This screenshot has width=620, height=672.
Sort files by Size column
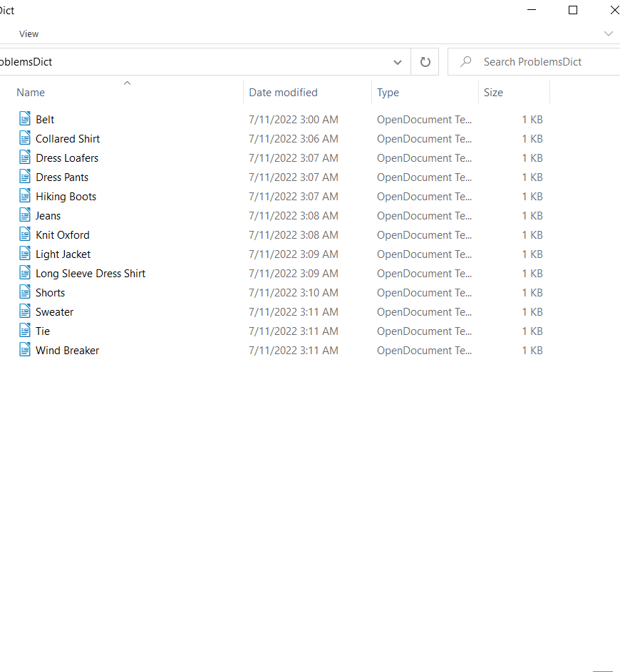tap(493, 93)
